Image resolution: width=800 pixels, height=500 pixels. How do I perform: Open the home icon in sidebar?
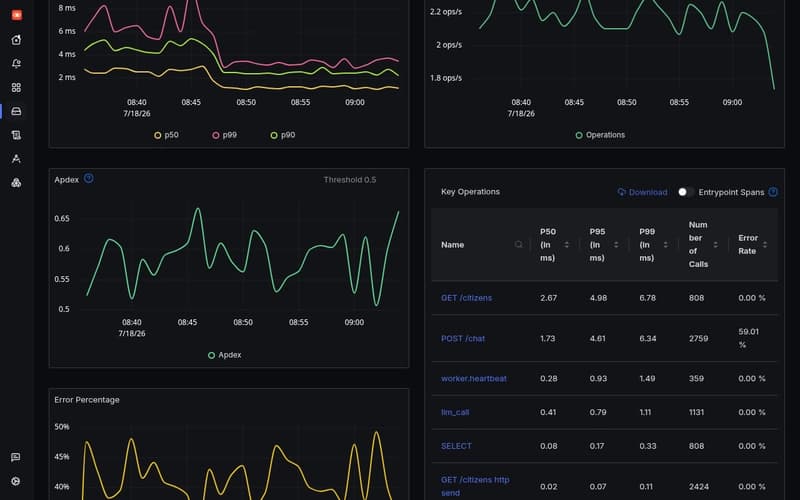(x=16, y=40)
